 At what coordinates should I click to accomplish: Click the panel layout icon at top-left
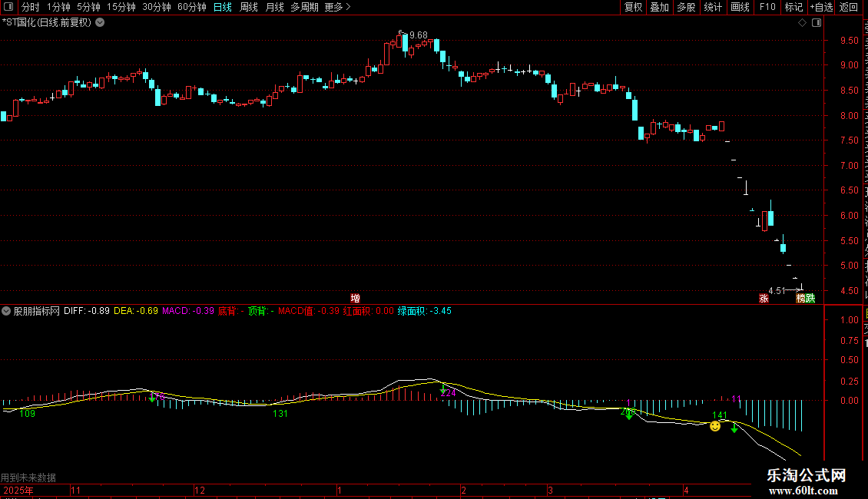pos(8,7)
